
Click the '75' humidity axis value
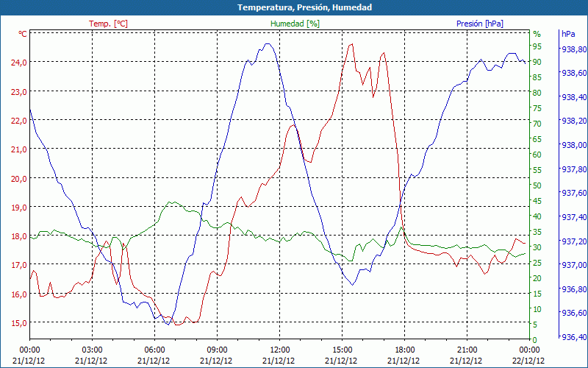point(537,108)
